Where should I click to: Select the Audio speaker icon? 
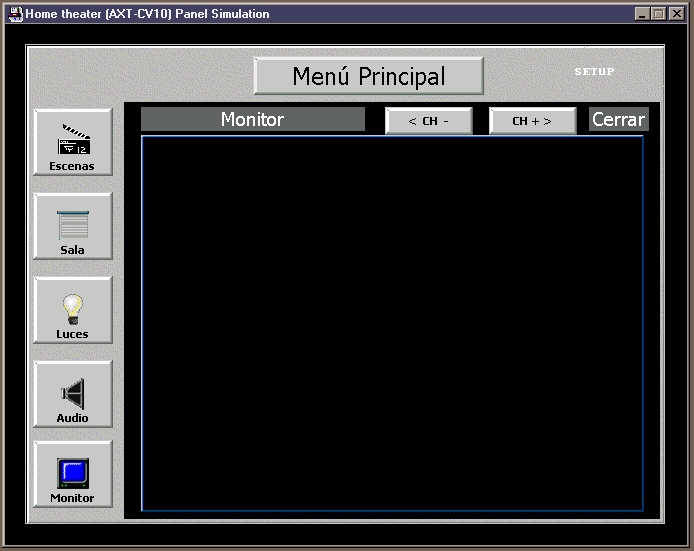point(73,393)
